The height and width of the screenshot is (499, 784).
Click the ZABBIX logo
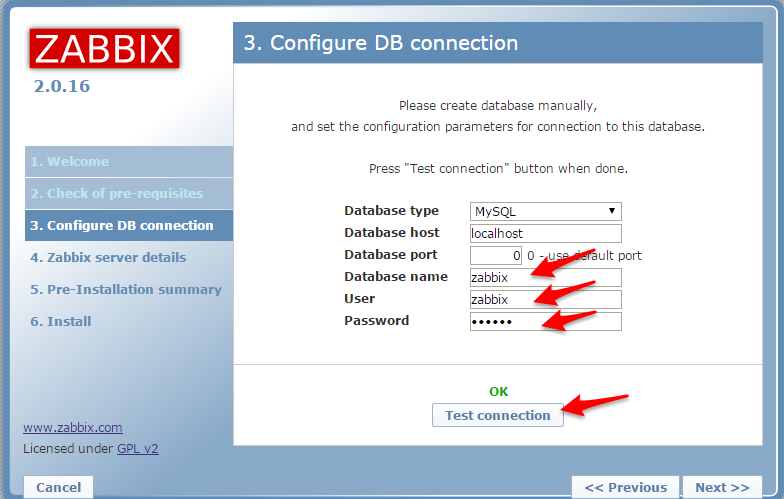[x=104, y=49]
